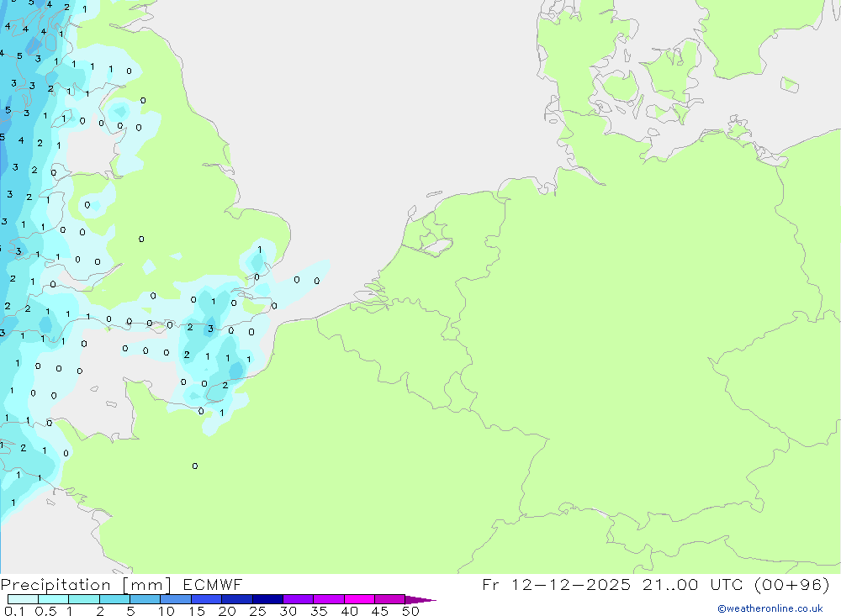The width and height of the screenshot is (841, 616).
Task: Click the "Precipitation" title word
Action: click(56, 585)
